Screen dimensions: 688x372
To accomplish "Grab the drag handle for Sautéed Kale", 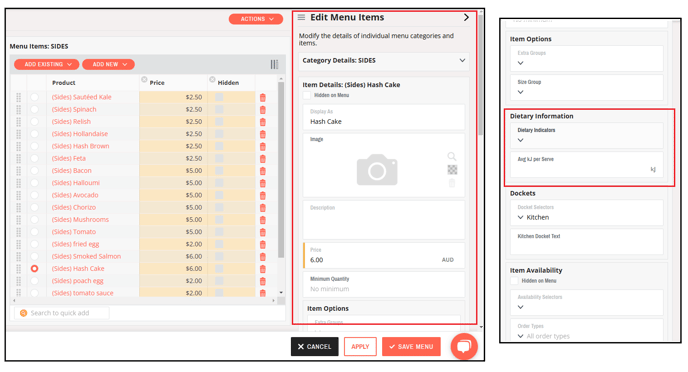I will [18, 97].
